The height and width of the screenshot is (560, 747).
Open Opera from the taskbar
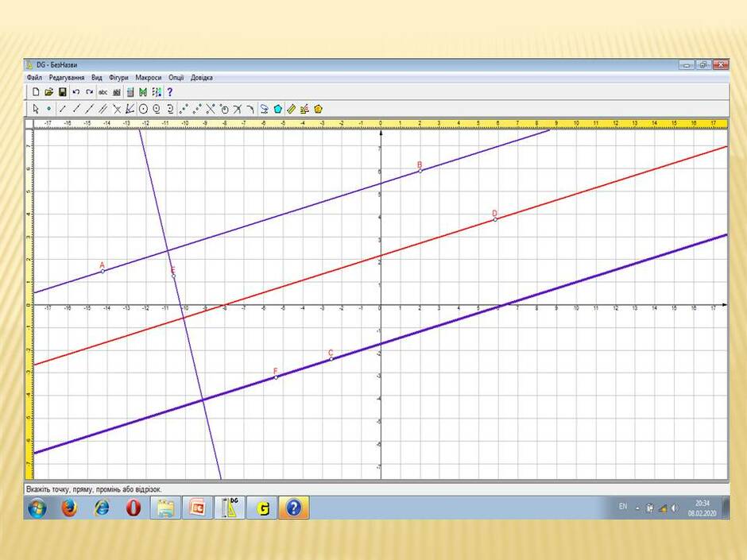pos(134,508)
